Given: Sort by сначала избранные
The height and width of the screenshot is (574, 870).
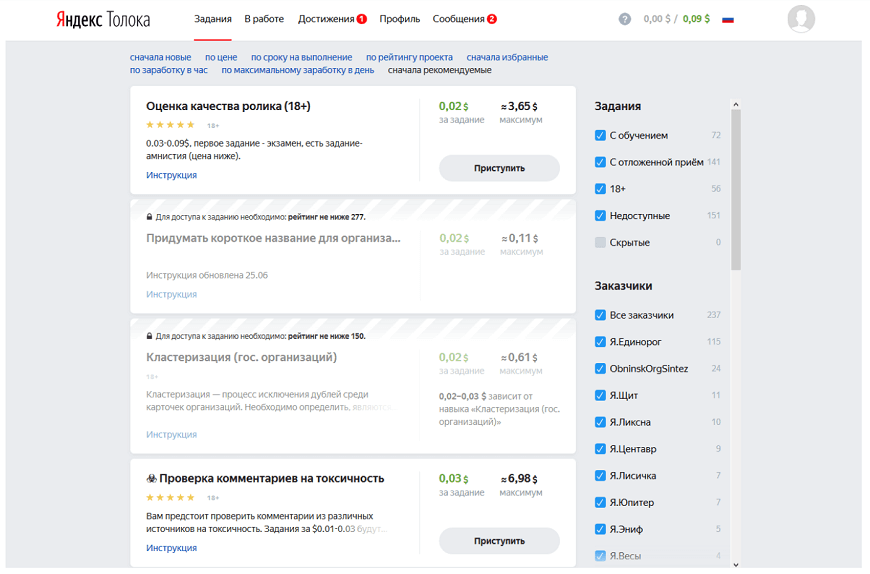Looking at the screenshot, I should 507,57.
